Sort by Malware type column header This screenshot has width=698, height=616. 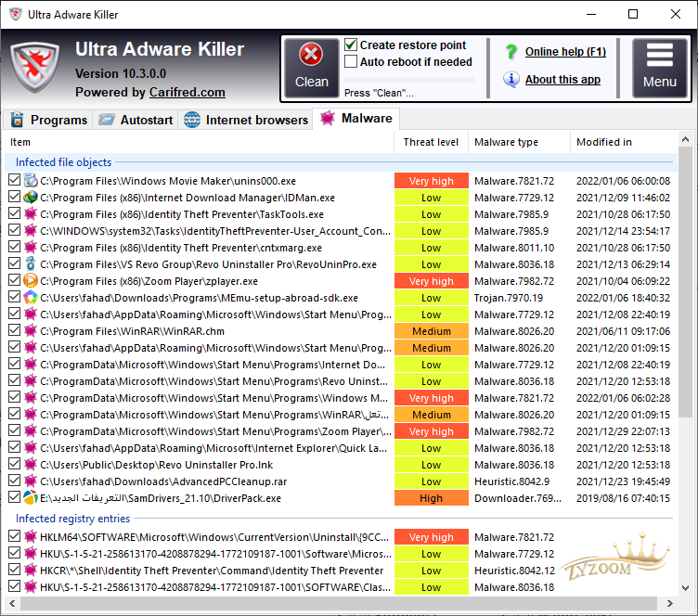(x=519, y=142)
